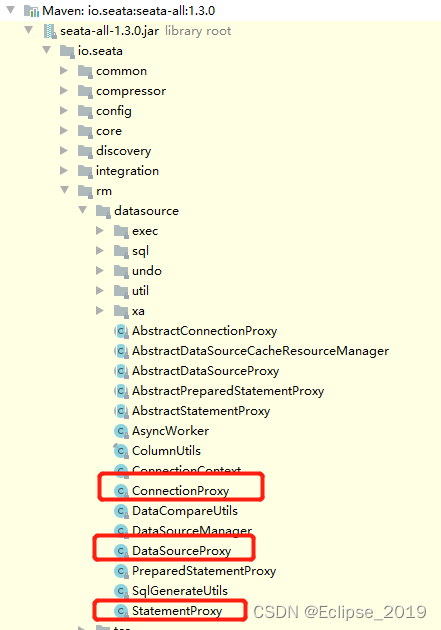Image resolution: width=441 pixels, height=630 pixels.
Task: Expand the config package arrow
Action: pos(63,110)
